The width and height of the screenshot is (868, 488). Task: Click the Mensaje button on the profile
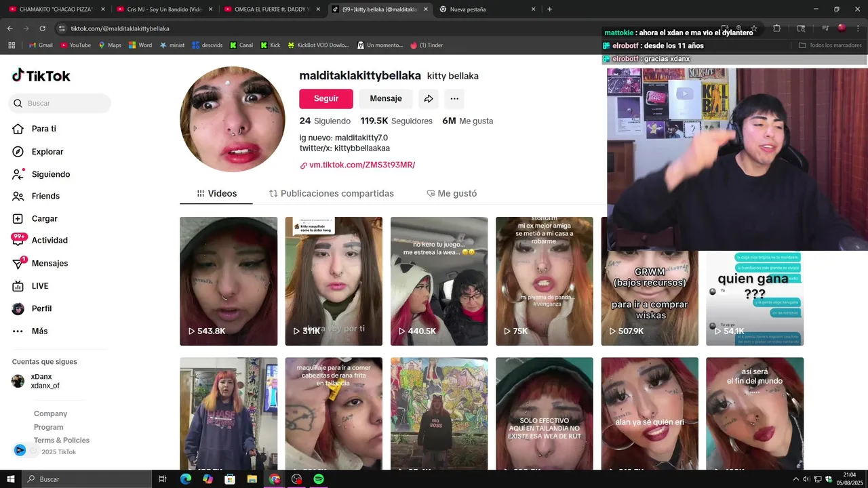(x=386, y=99)
